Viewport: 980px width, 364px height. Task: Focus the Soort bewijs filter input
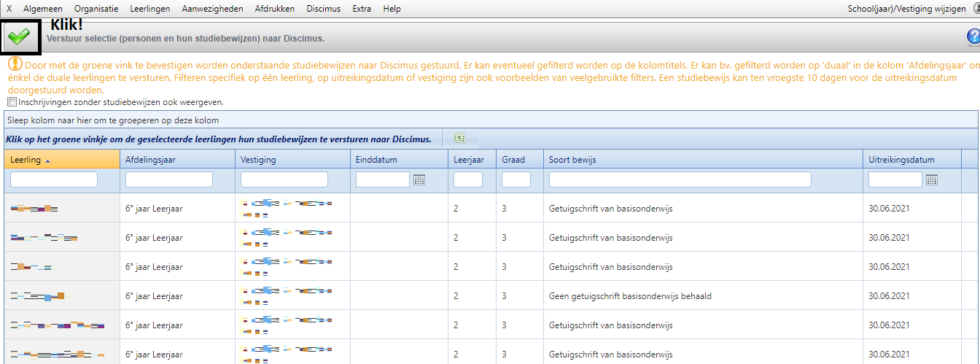pyautogui.click(x=680, y=179)
